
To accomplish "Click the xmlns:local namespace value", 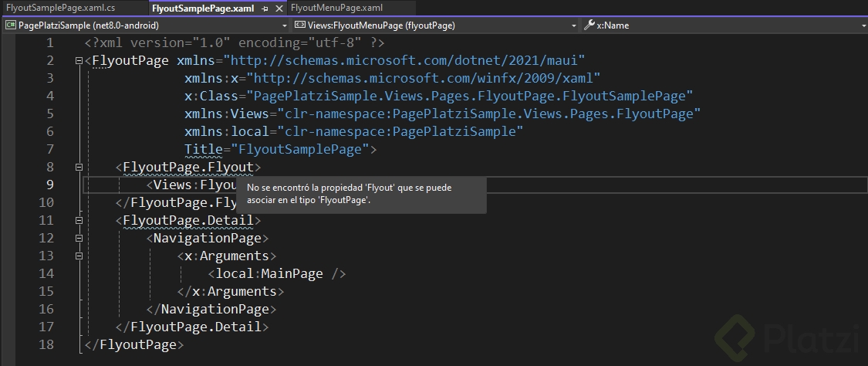I will [x=400, y=132].
